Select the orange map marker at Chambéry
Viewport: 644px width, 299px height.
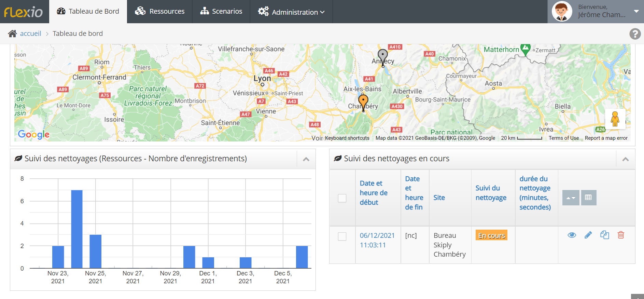tap(363, 103)
